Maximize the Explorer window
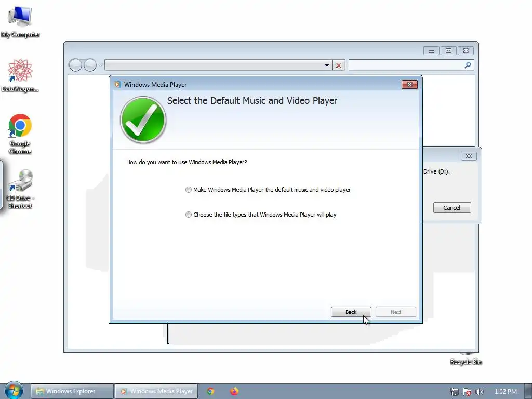The height and width of the screenshot is (399, 532). click(448, 51)
